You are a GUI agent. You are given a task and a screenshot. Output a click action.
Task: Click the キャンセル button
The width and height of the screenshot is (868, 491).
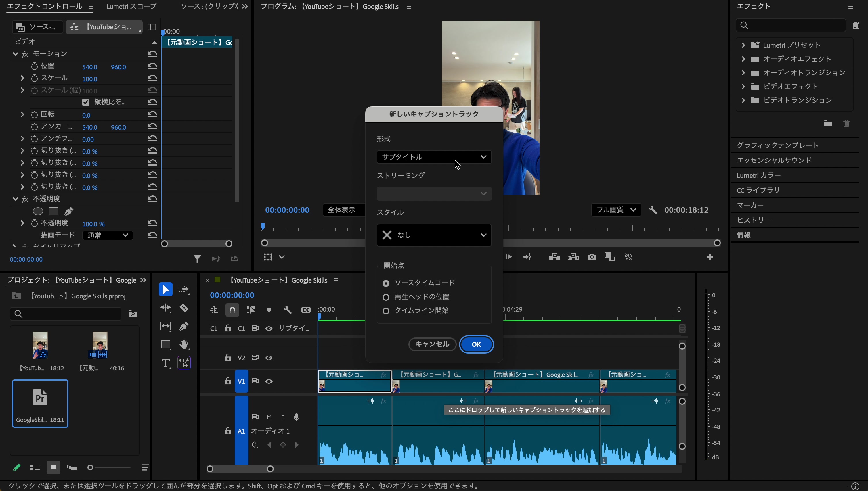(x=432, y=344)
